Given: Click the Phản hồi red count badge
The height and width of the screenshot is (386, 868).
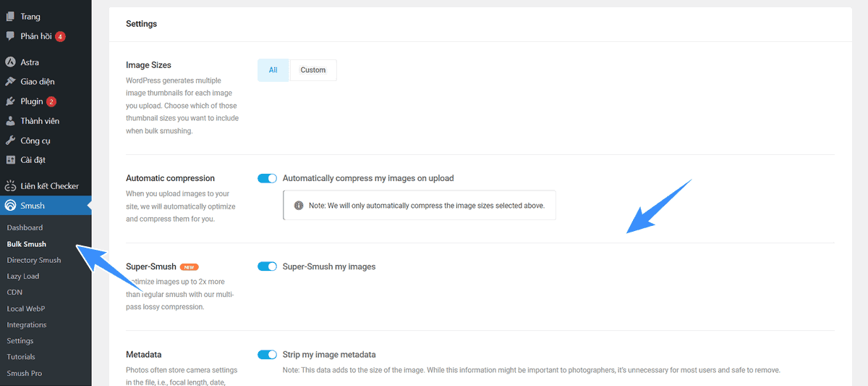Looking at the screenshot, I should (x=60, y=36).
